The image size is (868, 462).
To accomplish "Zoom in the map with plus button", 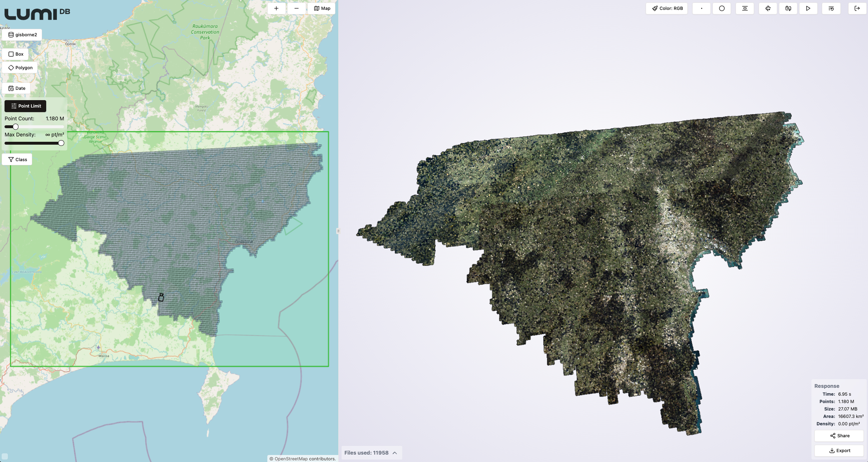I will pyautogui.click(x=276, y=8).
